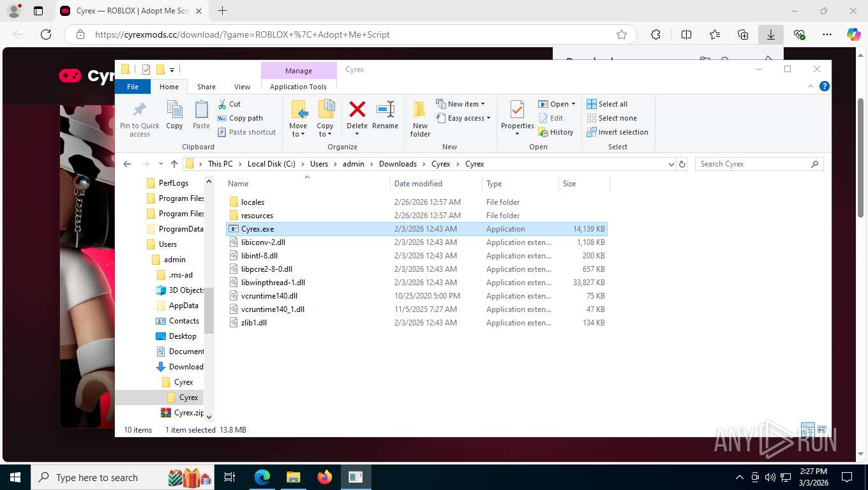The width and height of the screenshot is (868, 490).
Task: Open Edge Settings and more menu
Action: point(827,34)
